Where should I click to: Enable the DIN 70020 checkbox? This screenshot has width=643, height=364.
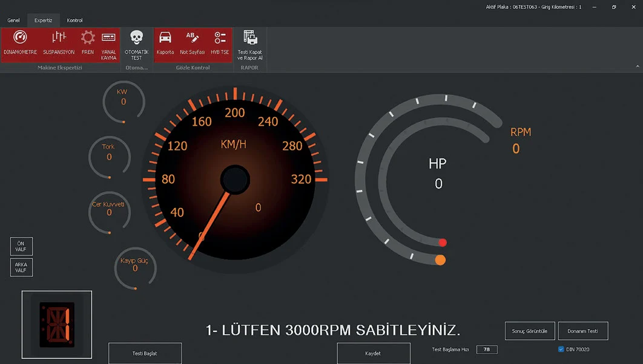coord(561,349)
